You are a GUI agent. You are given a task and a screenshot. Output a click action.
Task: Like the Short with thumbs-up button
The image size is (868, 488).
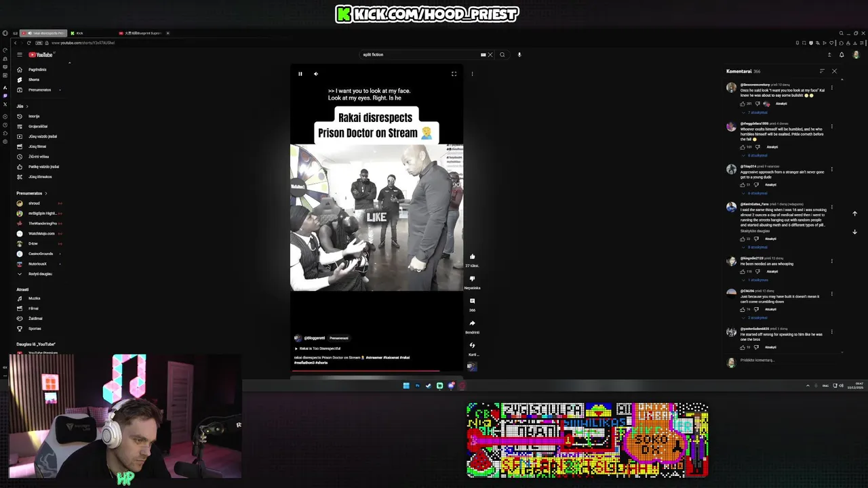tap(473, 257)
